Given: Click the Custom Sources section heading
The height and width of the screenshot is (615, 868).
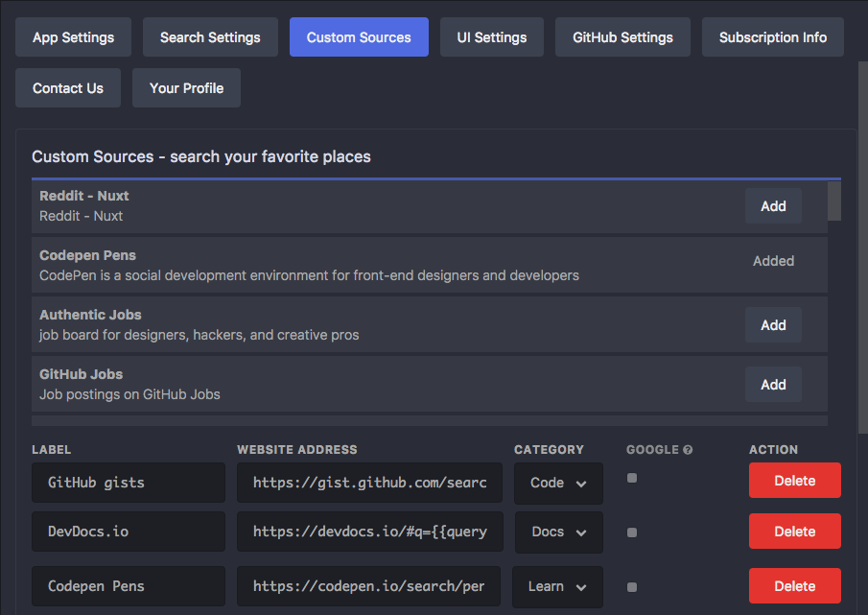Looking at the screenshot, I should (x=201, y=156).
